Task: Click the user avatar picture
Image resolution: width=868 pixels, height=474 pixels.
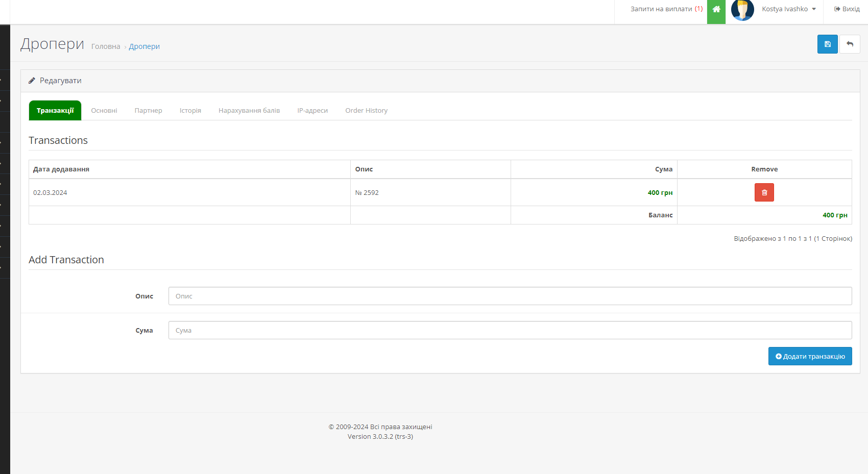Action: 742,10
